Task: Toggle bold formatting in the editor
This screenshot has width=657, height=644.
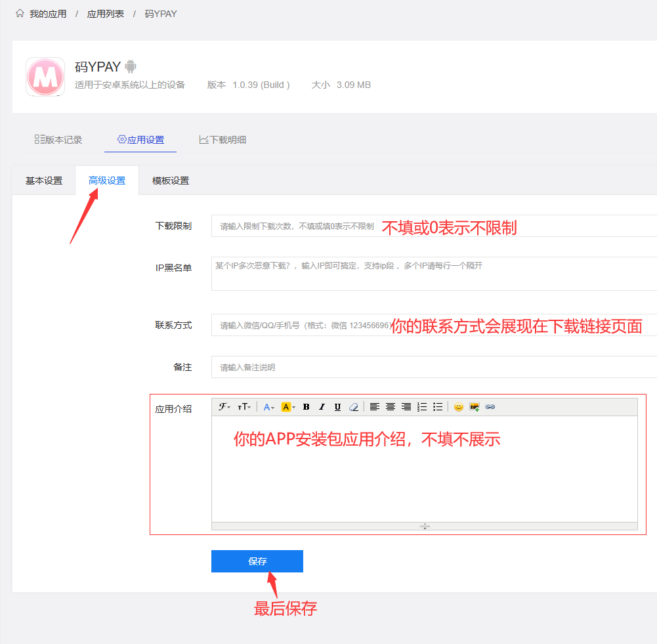Action: (306, 407)
